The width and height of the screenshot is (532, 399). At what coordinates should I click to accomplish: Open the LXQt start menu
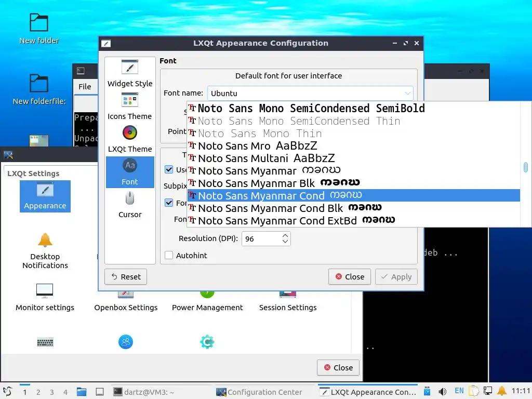click(8, 392)
